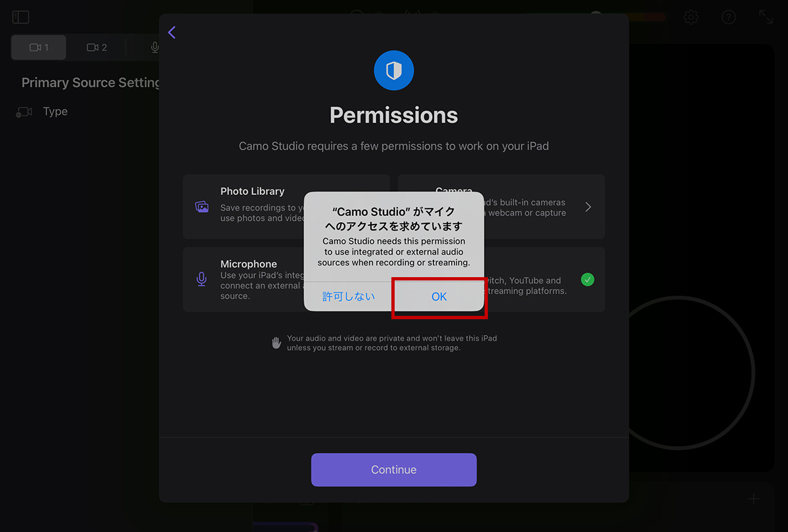
Task: Toggle the sidebar panel icon
Action: tap(21, 18)
